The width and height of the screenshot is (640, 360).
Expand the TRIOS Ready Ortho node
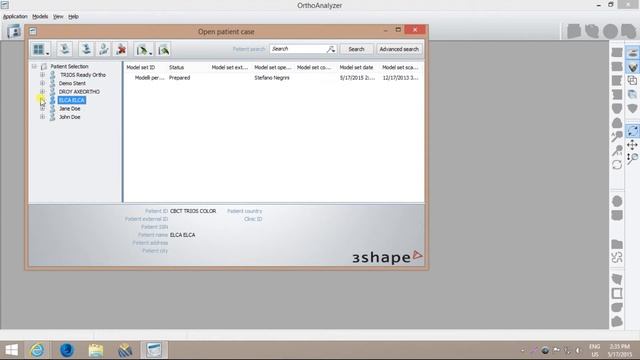pos(42,75)
